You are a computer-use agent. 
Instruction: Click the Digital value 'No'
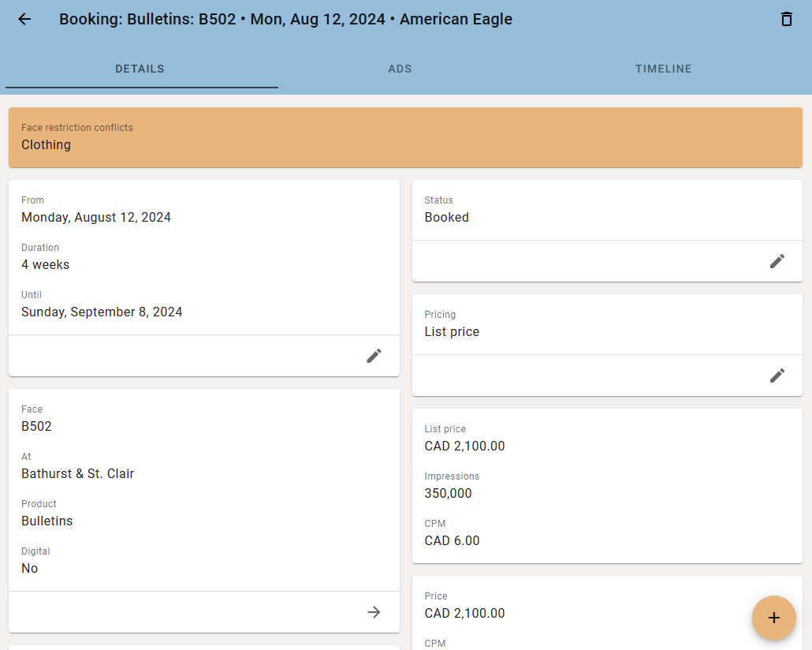pyautogui.click(x=29, y=568)
